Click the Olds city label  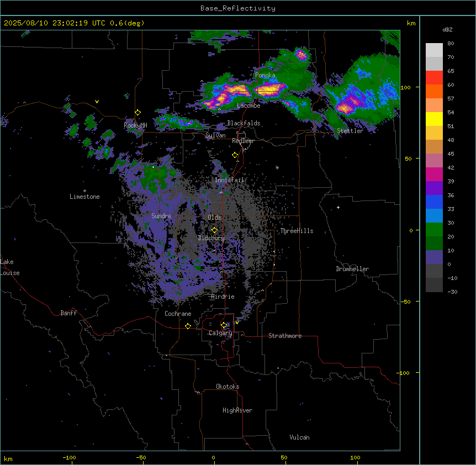coord(214,218)
